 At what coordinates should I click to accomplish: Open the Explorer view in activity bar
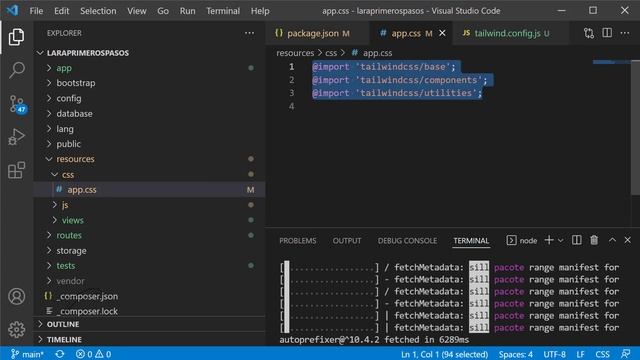[16, 37]
